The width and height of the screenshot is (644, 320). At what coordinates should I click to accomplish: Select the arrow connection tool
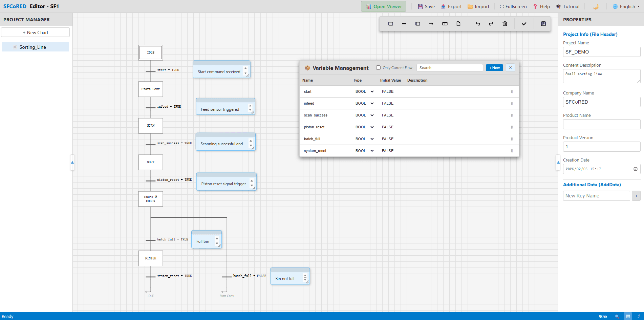(x=431, y=24)
